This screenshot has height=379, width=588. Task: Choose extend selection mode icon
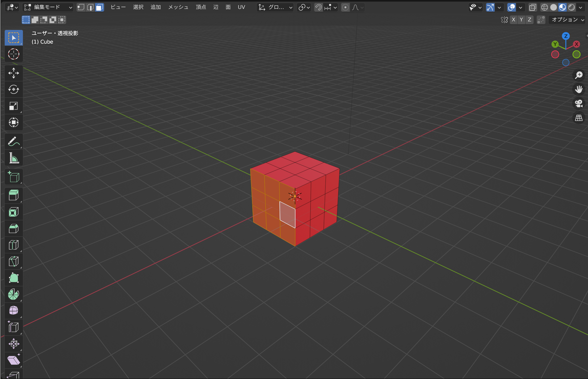(x=35, y=20)
